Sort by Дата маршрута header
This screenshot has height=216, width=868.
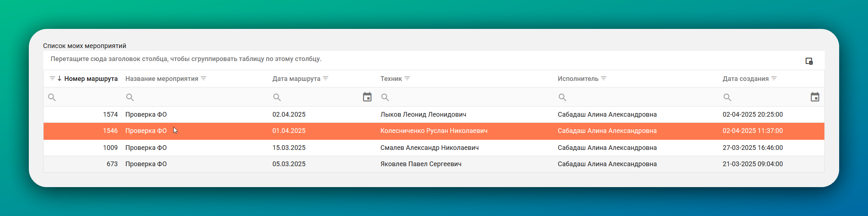[x=296, y=79]
